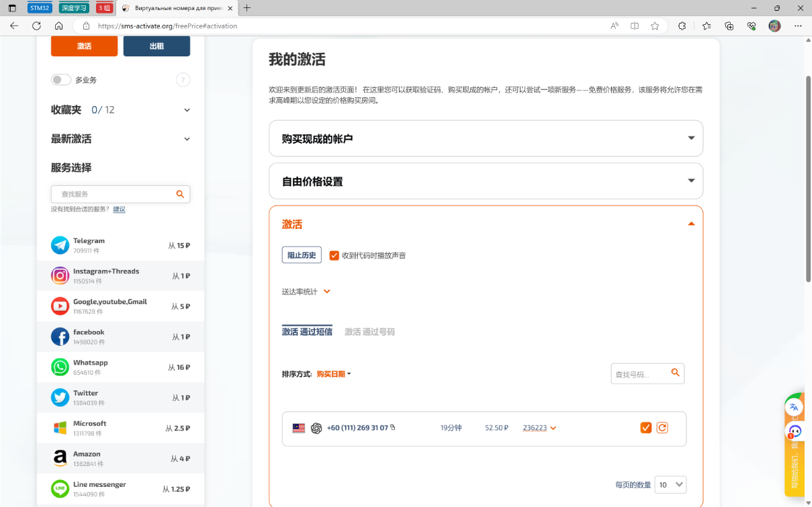
Task: Reload the page with browser refresh button
Action: [36, 26]
